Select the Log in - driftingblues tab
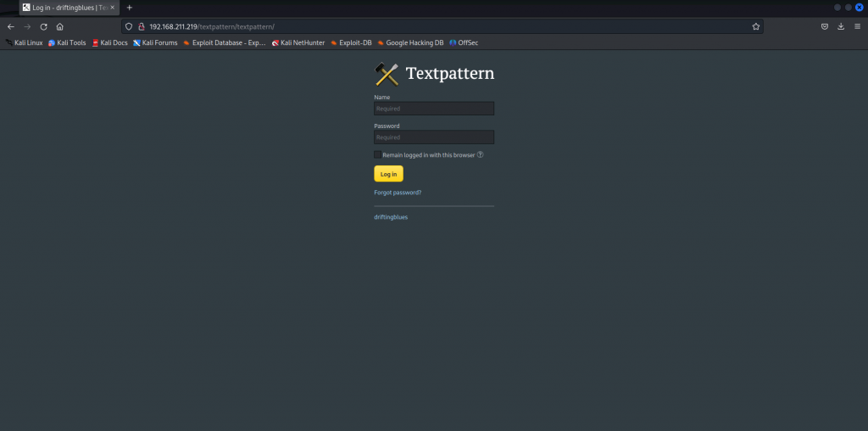Viewport: 868px width, 431px height. pos(70,8)
